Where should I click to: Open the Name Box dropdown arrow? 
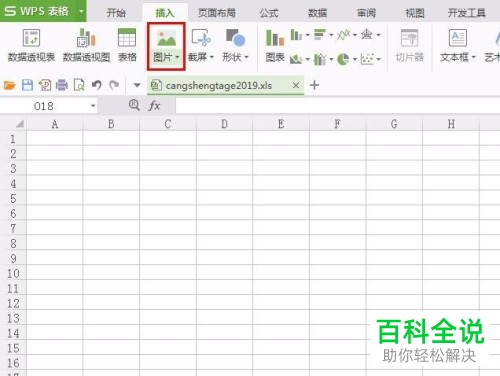click(93, 106)
